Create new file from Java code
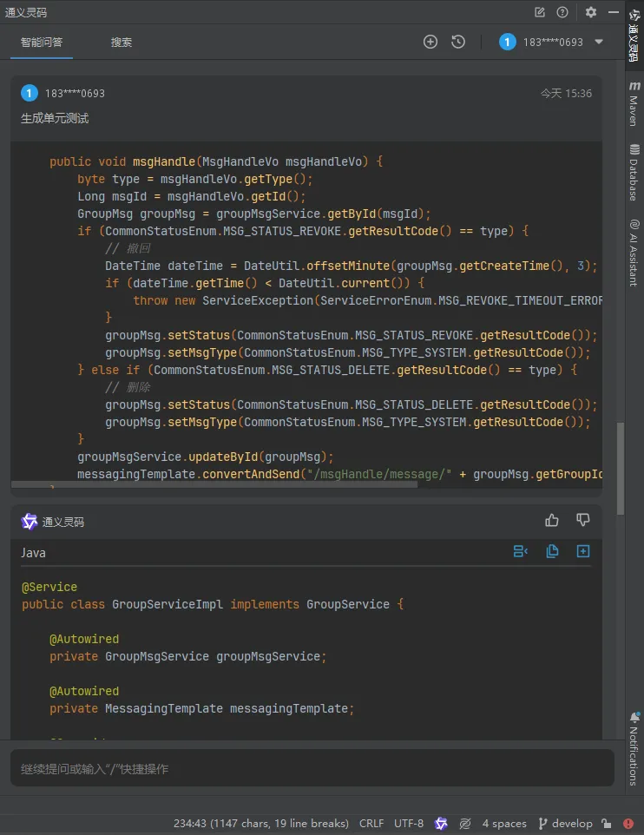 (x=583, y=551)
